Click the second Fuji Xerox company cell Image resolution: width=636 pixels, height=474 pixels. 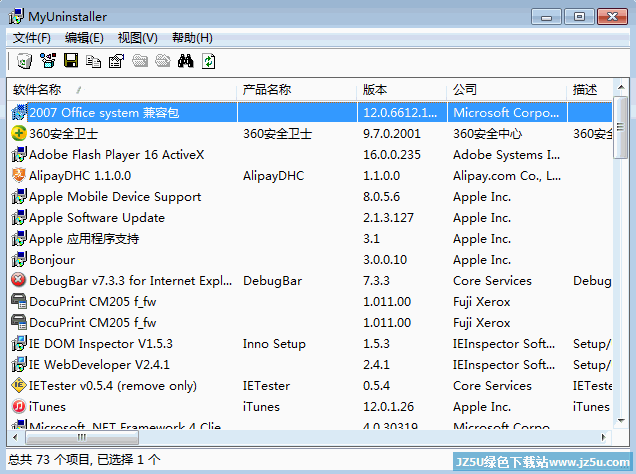tap(481, 323)
